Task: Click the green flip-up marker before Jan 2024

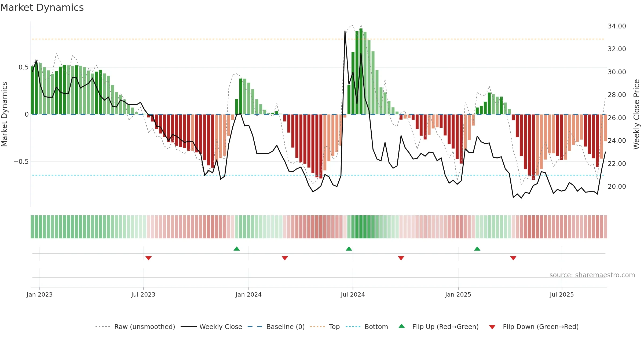Action: (237, 249)
